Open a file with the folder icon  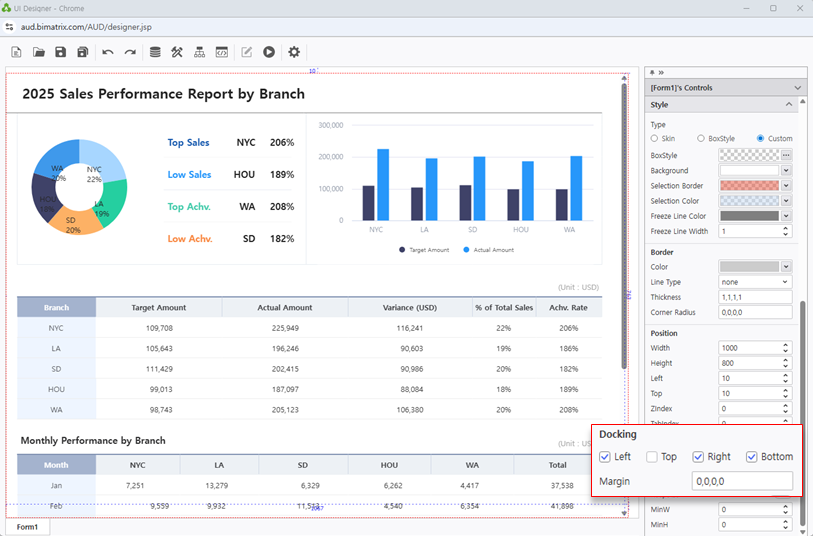(39, 52)
